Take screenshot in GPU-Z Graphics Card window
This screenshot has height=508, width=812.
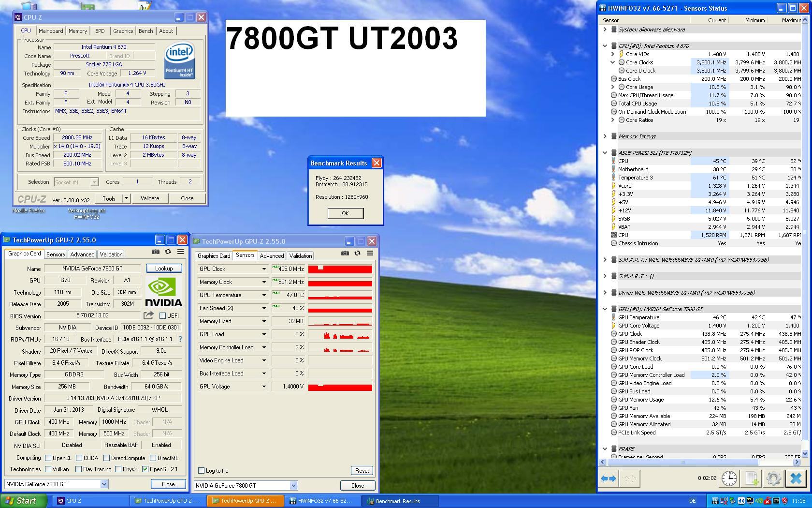tap(155, 252)
